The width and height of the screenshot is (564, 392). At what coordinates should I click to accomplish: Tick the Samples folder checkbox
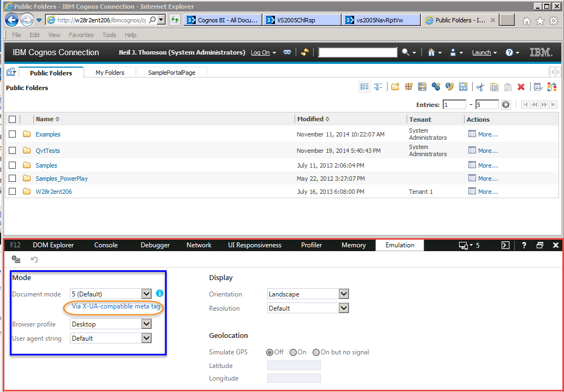click(12, 165)
